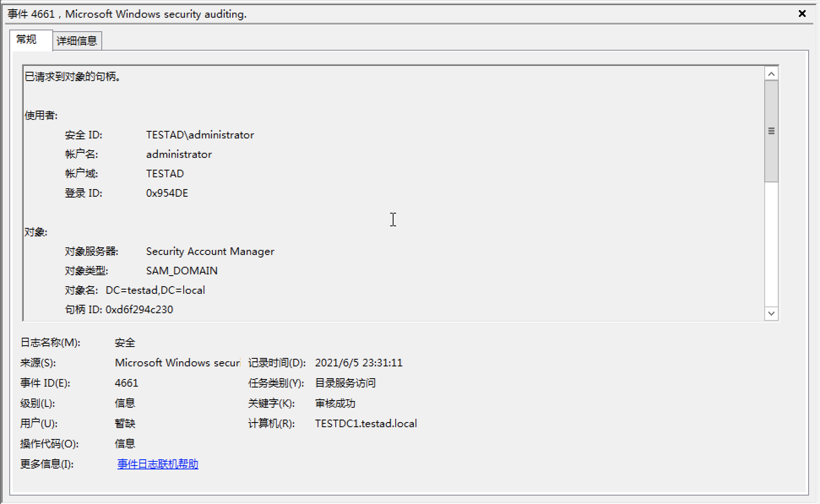
Task: Click the 计算机 TESTDC1.testad.local value
Action: [366, 424]
